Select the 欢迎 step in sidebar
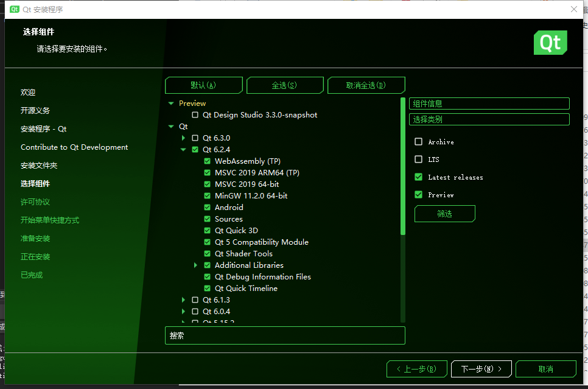 28,93
